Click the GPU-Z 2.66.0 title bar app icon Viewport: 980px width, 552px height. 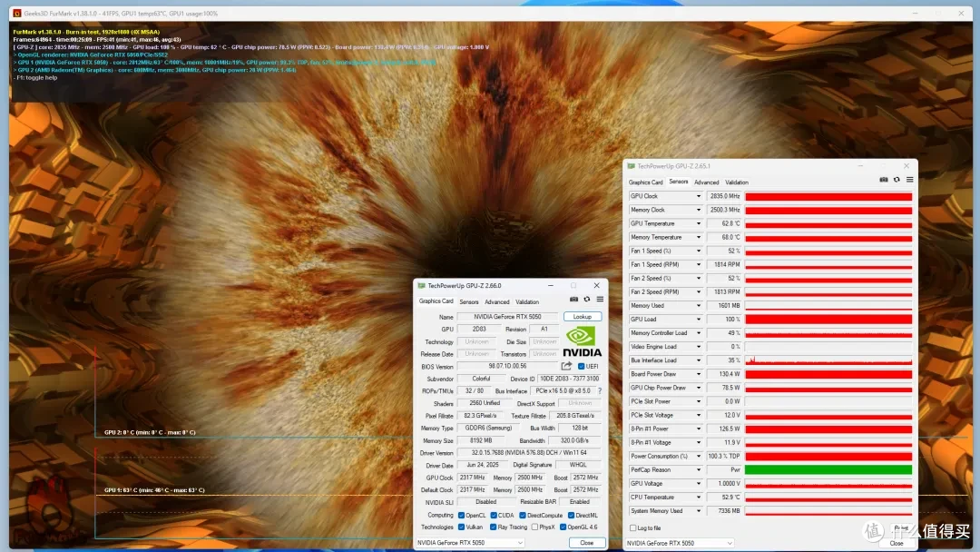[x=422, y=286]
